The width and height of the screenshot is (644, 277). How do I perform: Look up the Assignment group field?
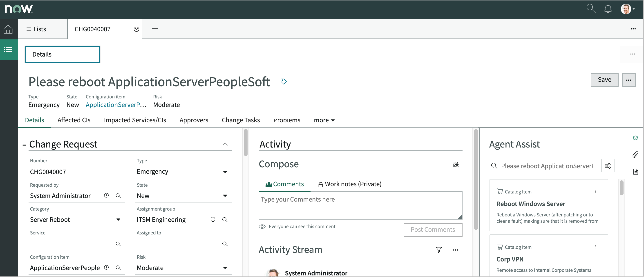pyautogui.click(x=225, y=220)
